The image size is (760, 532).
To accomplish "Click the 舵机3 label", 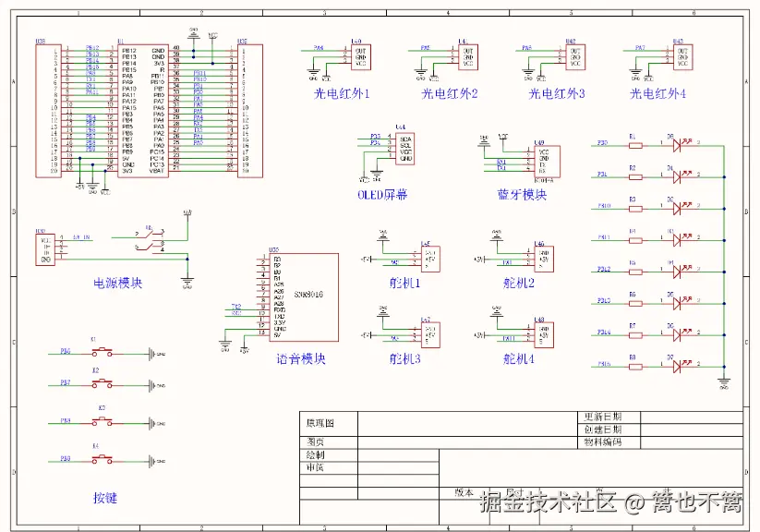I will pos(405,359).
